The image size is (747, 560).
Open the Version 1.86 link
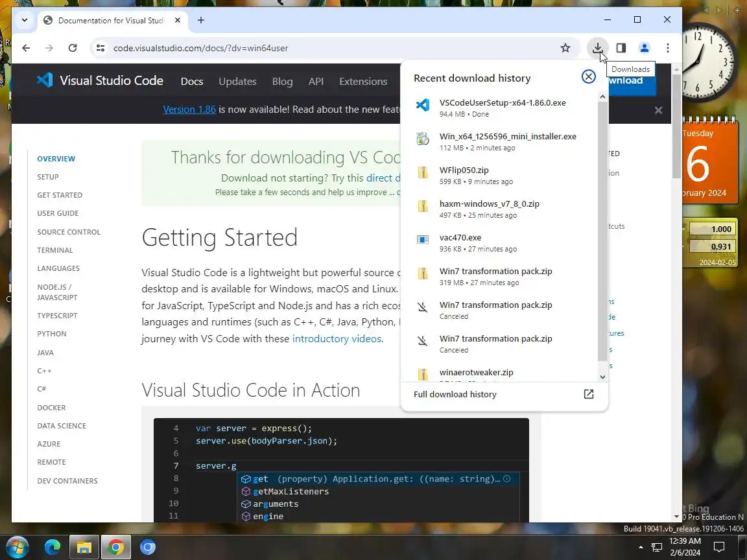189,110
